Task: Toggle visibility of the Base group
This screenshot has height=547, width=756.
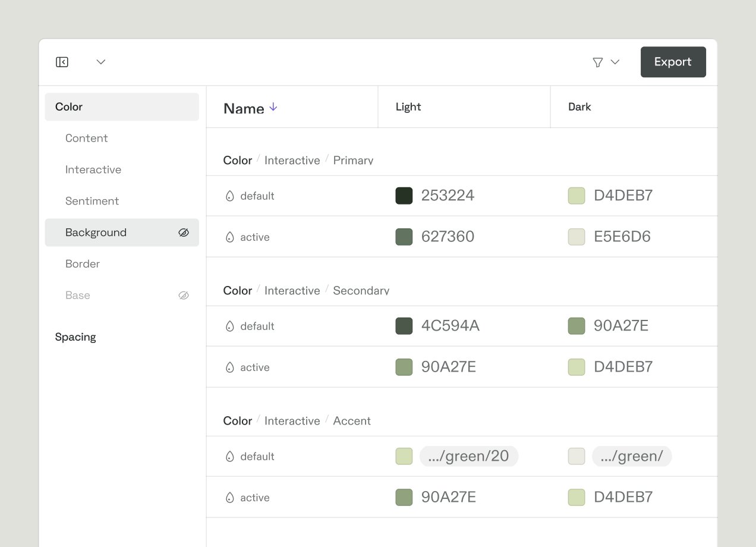Action: 184,295
